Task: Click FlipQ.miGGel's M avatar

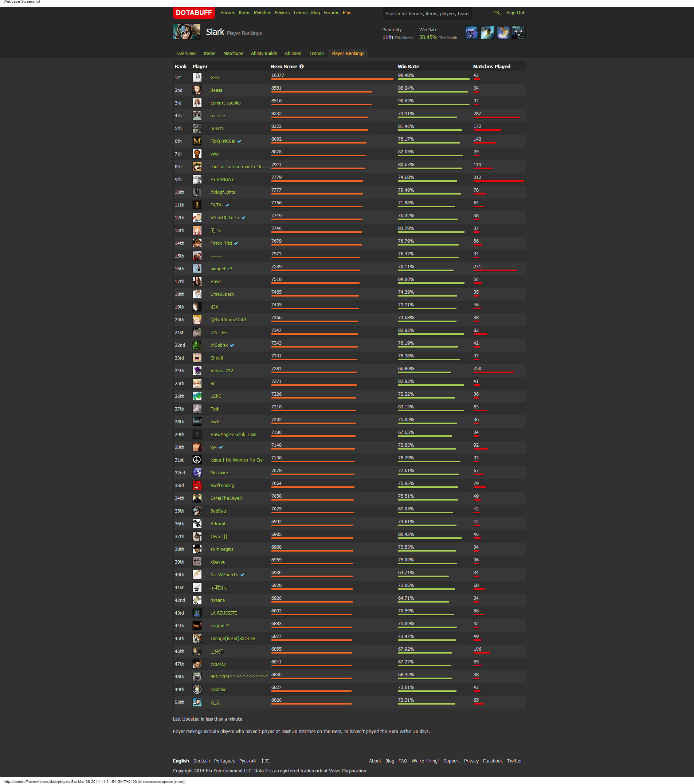Action: click(197, 141)
